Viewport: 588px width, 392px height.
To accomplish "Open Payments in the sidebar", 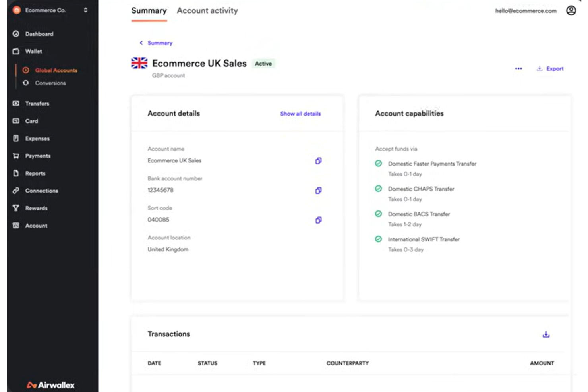I will 38,156.
